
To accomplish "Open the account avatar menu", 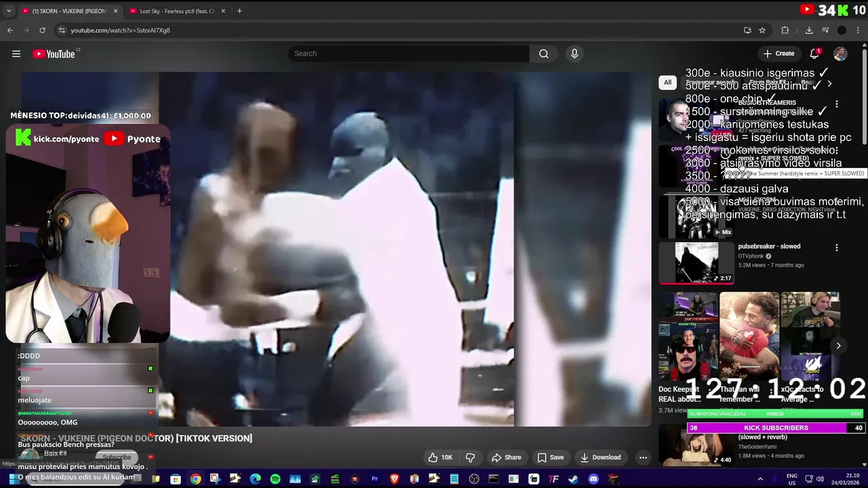I will tap(840, 54).
